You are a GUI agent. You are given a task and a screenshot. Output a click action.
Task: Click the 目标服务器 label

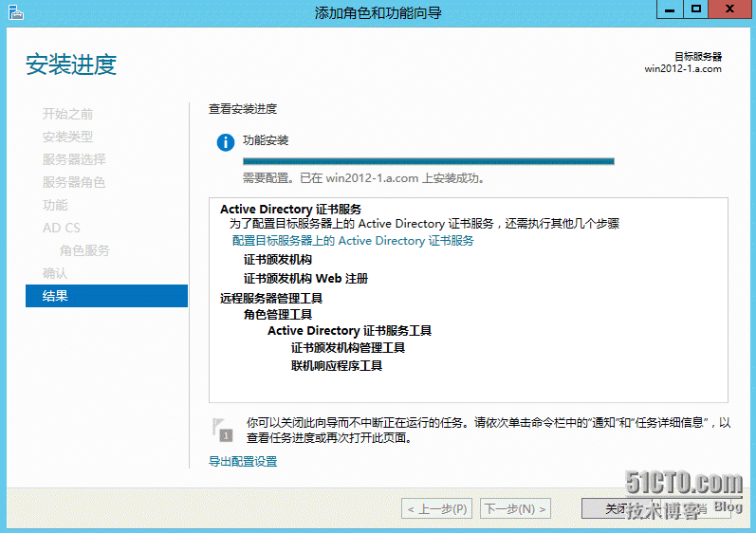point(698,56)
